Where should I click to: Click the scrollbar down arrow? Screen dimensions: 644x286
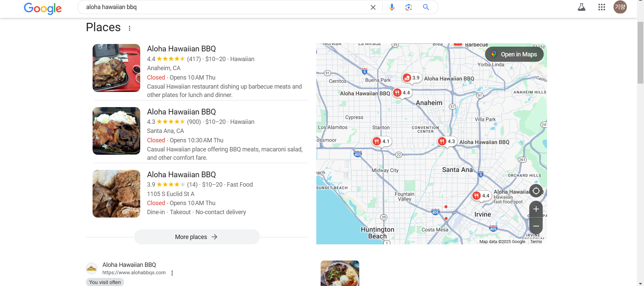click(640, 283)
